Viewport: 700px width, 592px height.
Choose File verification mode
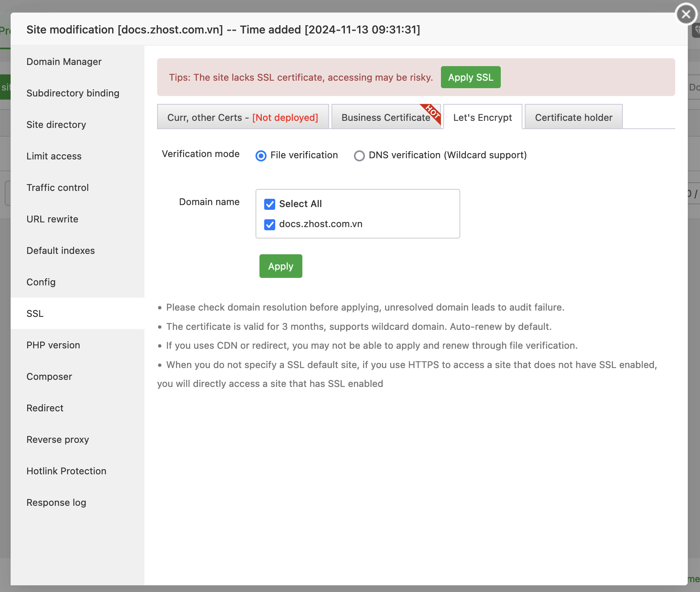click(261, 155)
